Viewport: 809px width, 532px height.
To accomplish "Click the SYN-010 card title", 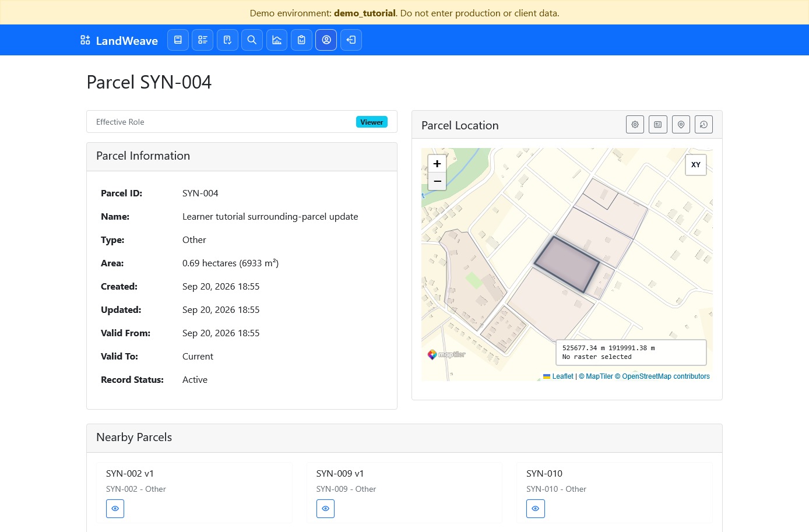I will tap(544, 474).
